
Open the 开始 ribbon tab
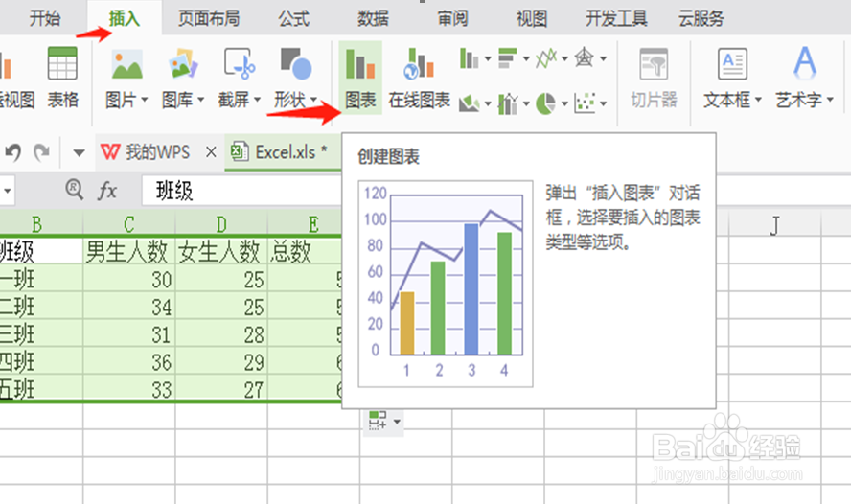click(x=44, y=18)
